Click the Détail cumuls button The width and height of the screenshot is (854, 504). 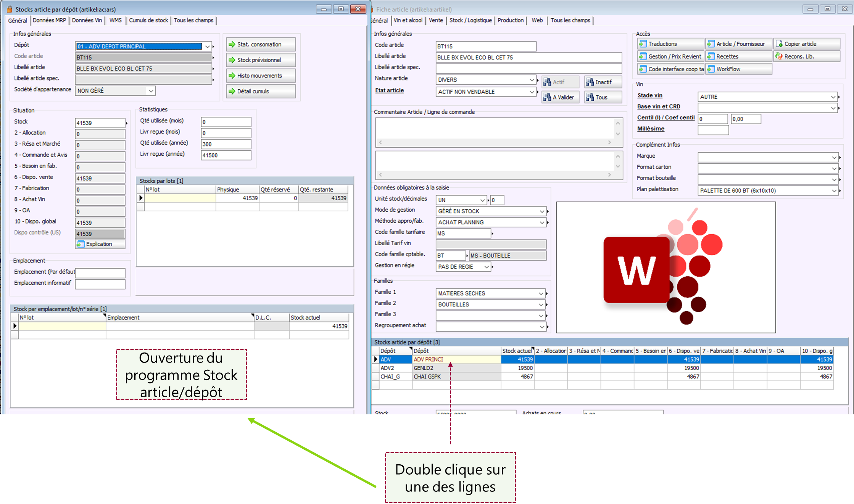pyautogui.click(x=261, y=91)
